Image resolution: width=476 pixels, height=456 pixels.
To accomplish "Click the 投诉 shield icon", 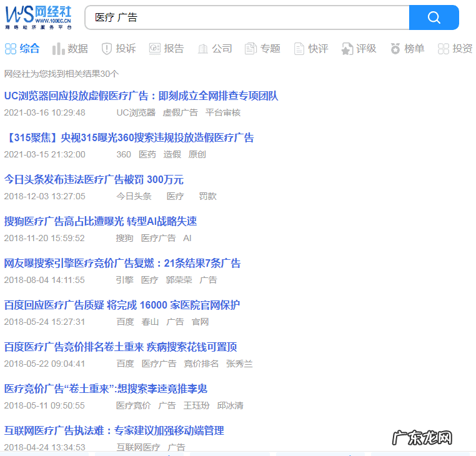I will tap(107, 49).
